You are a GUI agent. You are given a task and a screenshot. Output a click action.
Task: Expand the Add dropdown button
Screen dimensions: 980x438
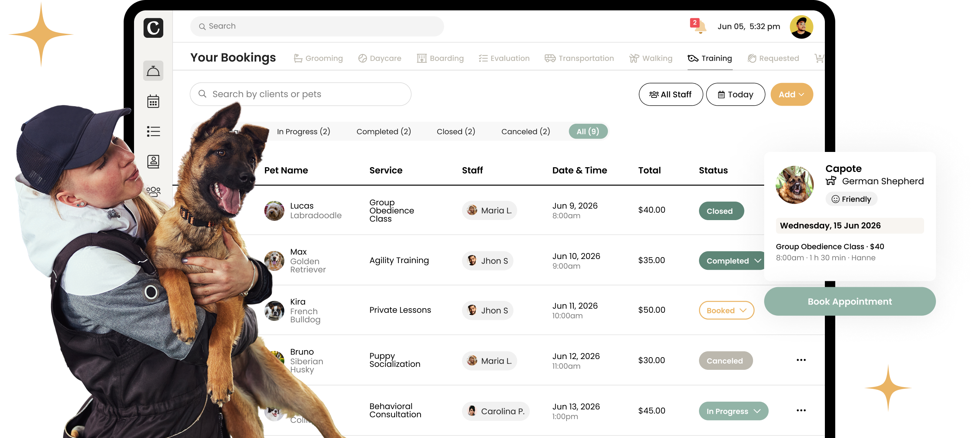point(791,94)
